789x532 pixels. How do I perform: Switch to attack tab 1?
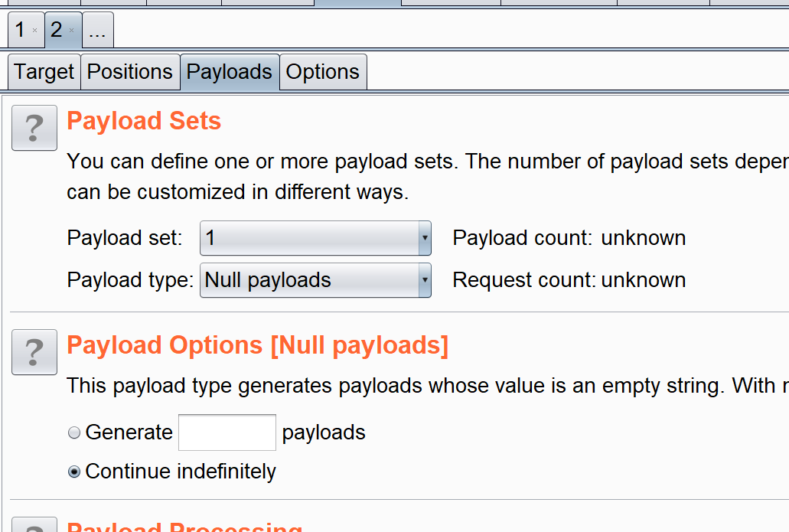coord(20,30)
